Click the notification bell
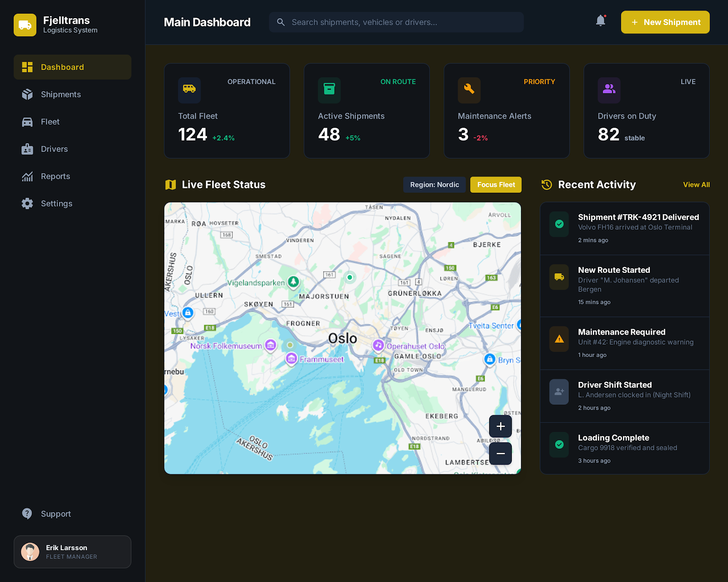Screen dimensions: 728x582 point(600,21)
